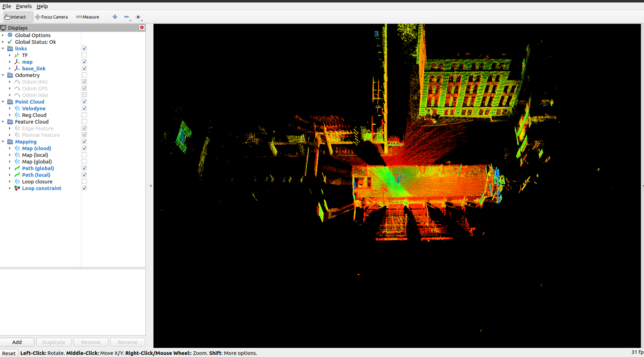
Task: Click the base_link axes icon
Action: pos(17,68)
